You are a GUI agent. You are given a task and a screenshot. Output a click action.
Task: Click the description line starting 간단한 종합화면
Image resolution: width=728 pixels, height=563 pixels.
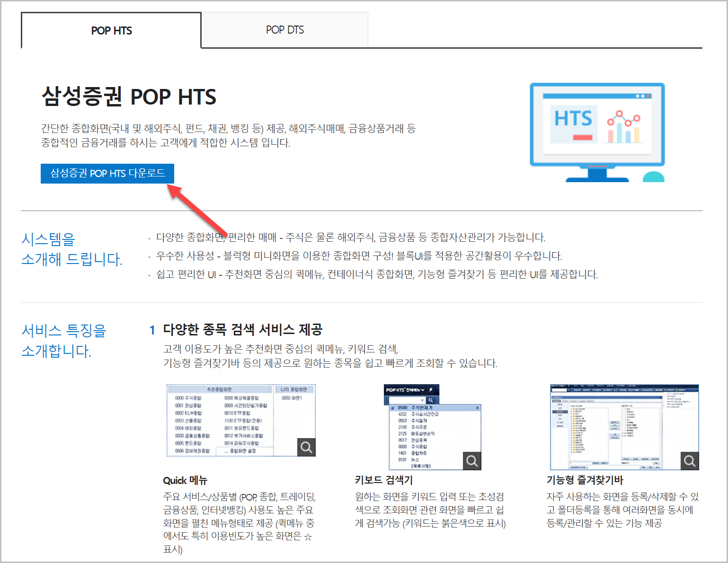pos(228,128)
